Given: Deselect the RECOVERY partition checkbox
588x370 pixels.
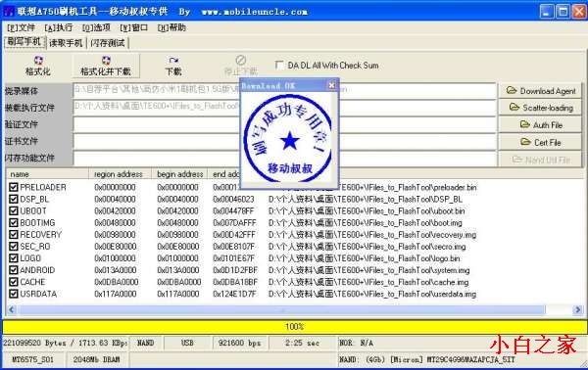Looking at the screenshot, I should click(x=14, y=235).
